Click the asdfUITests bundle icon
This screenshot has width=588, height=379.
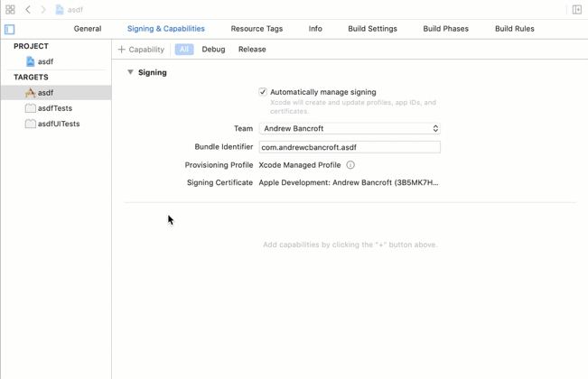[x=31, y=124]
